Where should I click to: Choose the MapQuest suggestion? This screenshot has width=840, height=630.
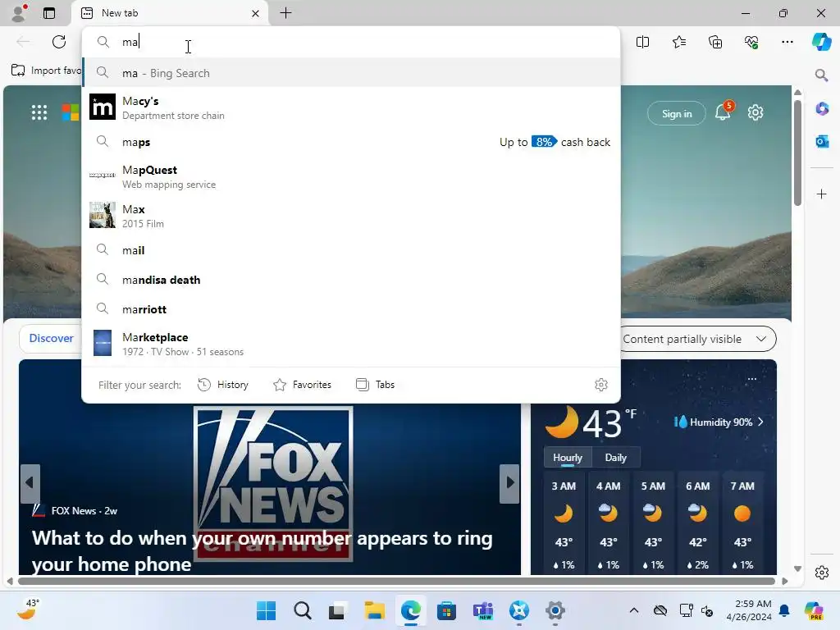pyautogui.click(x=351, y=176)
